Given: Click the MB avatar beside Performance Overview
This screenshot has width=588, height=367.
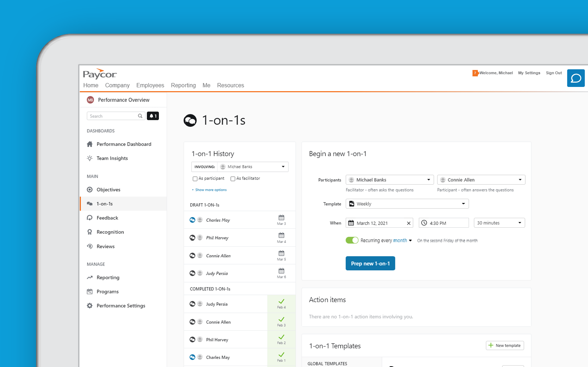Looking at the screenshot, I should tap(90, 100).
